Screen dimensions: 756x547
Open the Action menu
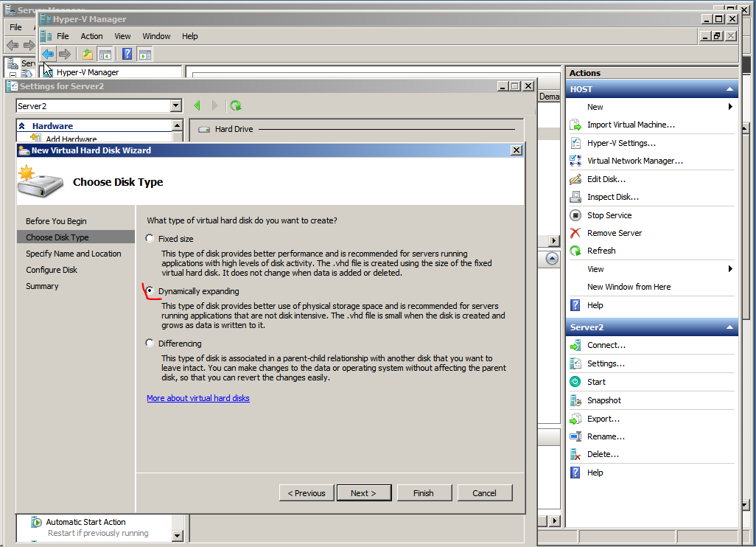coord(91,36)
